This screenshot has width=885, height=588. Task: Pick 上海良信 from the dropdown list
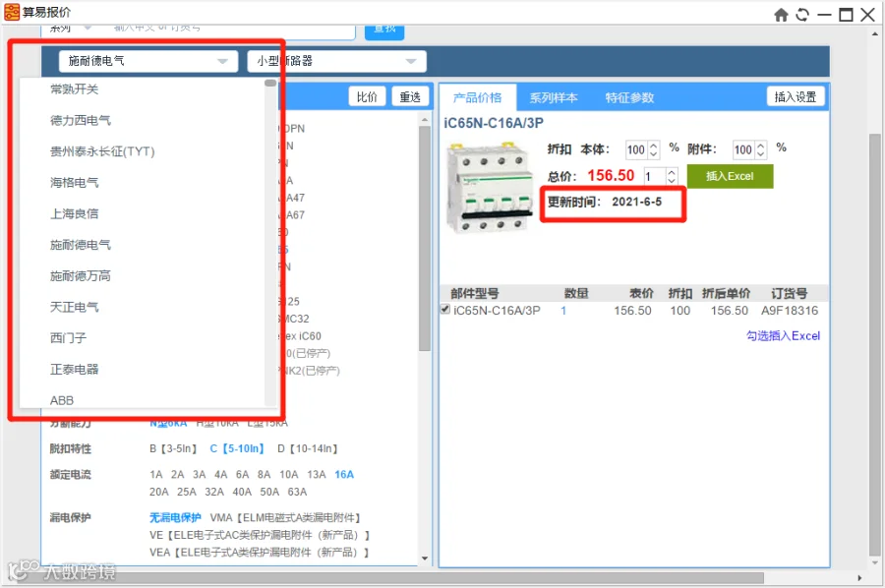[74, 213]
